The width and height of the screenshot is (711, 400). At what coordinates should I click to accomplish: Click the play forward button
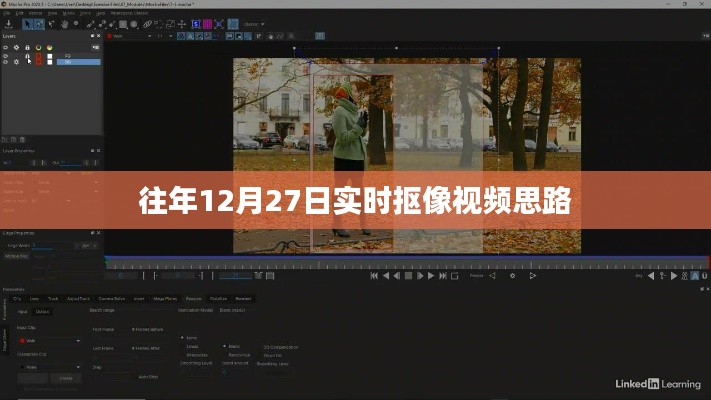(430, 276)
